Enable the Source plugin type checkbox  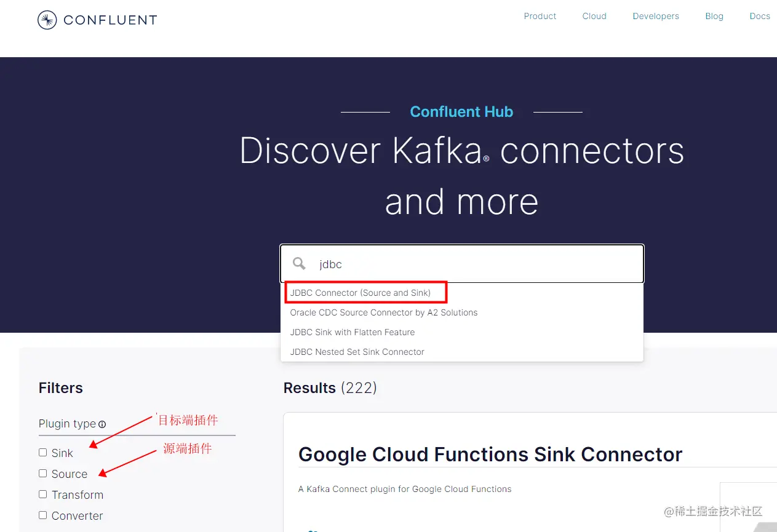click(42, 473)
